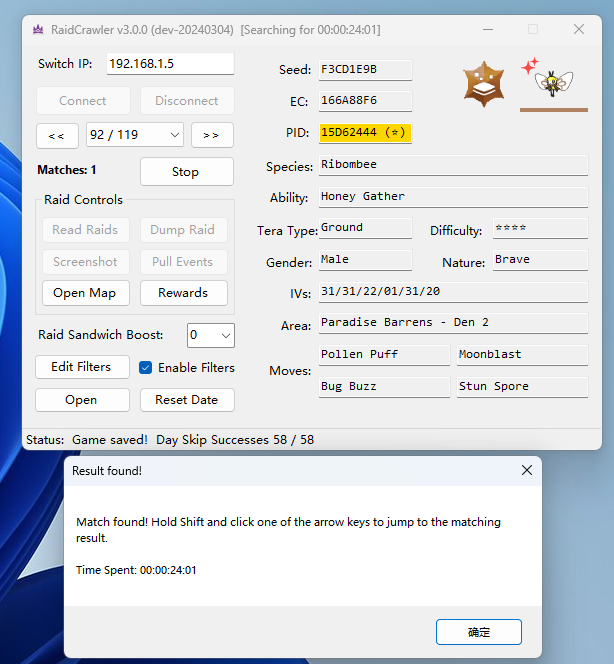Click the Ability field Honey Gather
This screenshot has height=664, width=614.
(x=453, y=197)
